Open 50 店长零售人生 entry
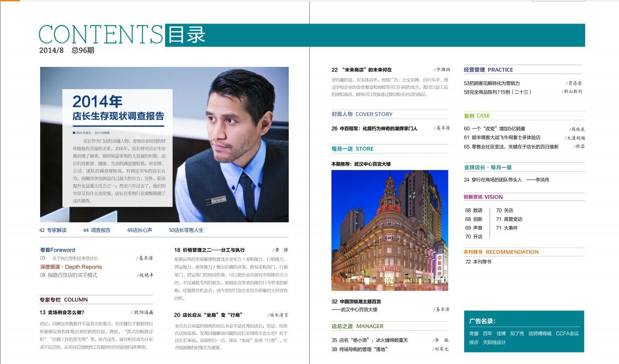The image size is (619, 364). click(x=186, y=230)
